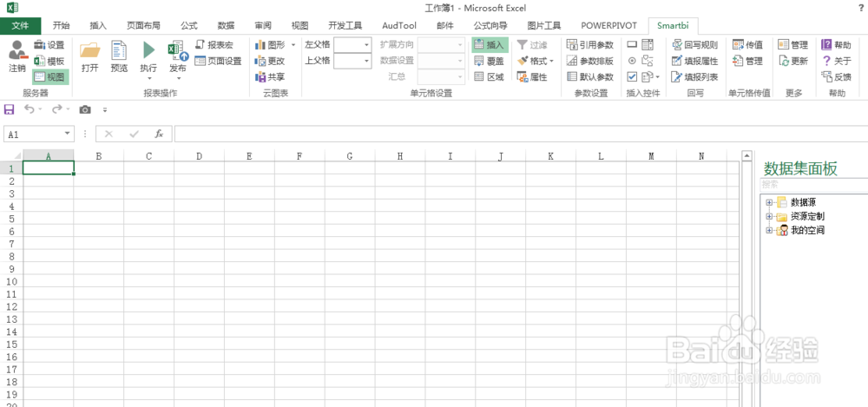The image size is (868, 407).
Task: Insert a checkbox control from 插入控件
Action: (x=632, y=77)
